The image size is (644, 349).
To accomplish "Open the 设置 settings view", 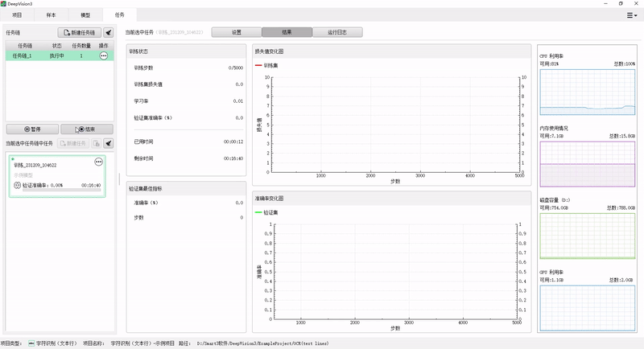I will coord(236,32).
